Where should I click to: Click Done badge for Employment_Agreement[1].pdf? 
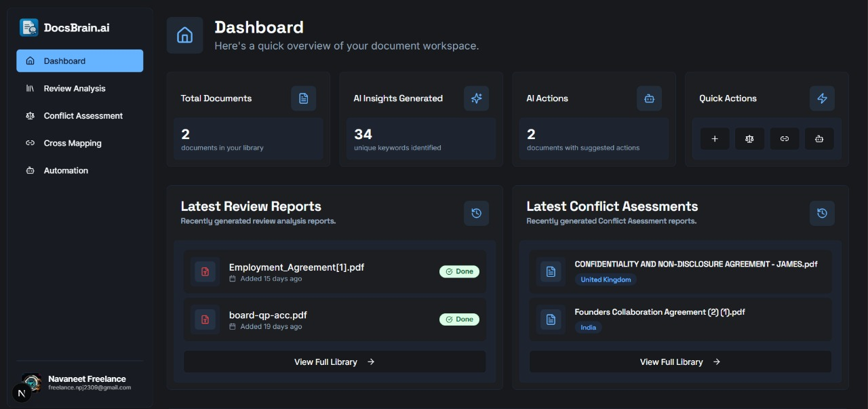459,271
